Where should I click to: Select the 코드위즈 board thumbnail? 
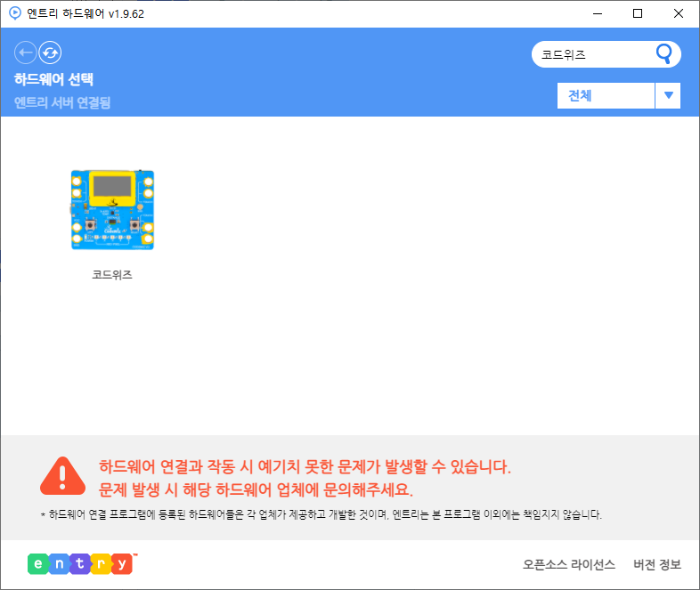point(112,210)
